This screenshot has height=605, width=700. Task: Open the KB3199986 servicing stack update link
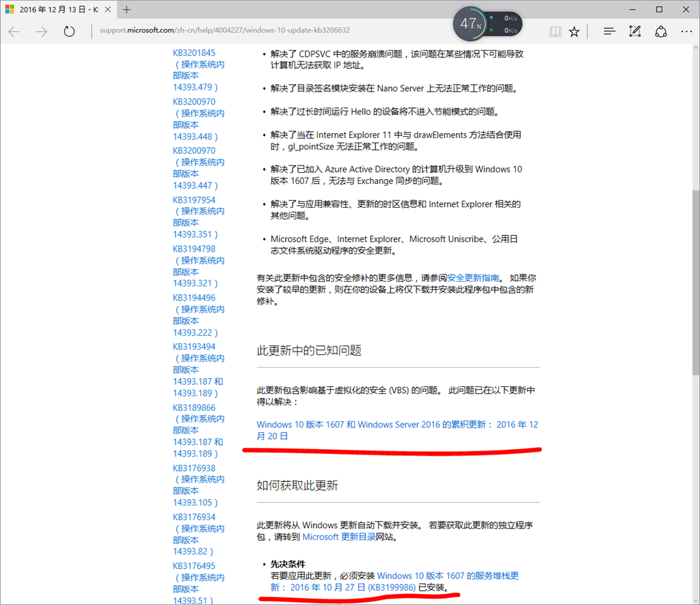394,581
